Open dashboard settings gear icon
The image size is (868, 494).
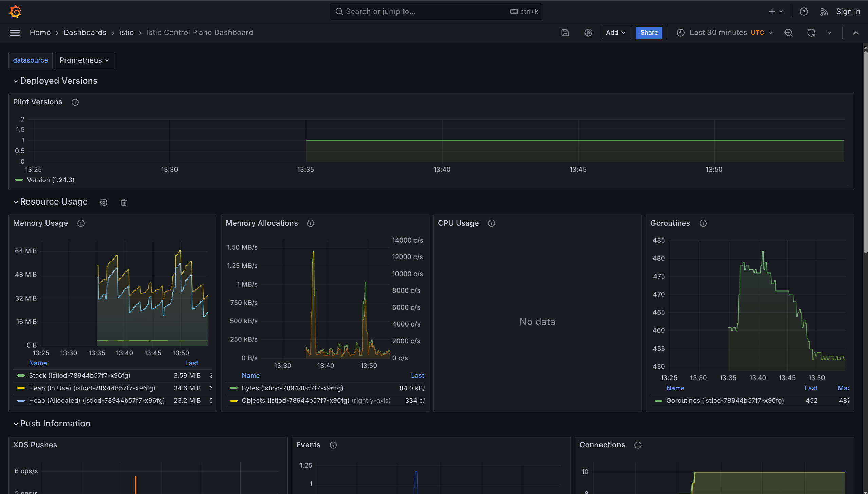pyautogui.click(x=588, y=33)
